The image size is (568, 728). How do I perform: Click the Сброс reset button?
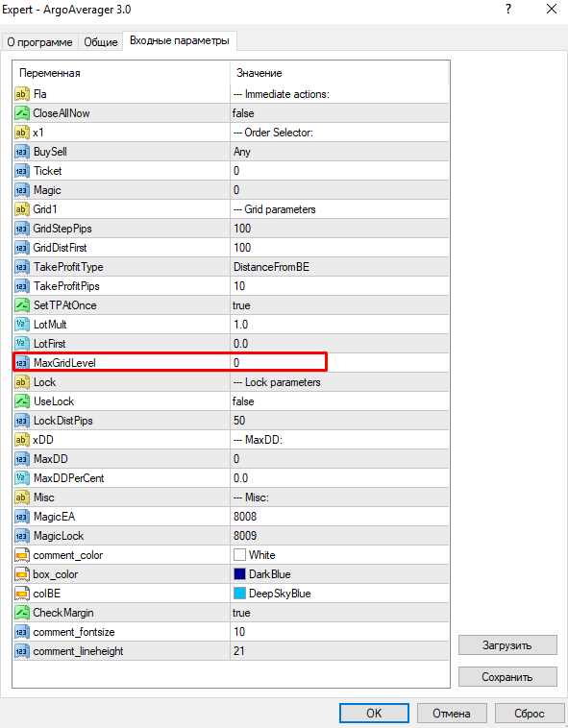(x=529, y=714)
